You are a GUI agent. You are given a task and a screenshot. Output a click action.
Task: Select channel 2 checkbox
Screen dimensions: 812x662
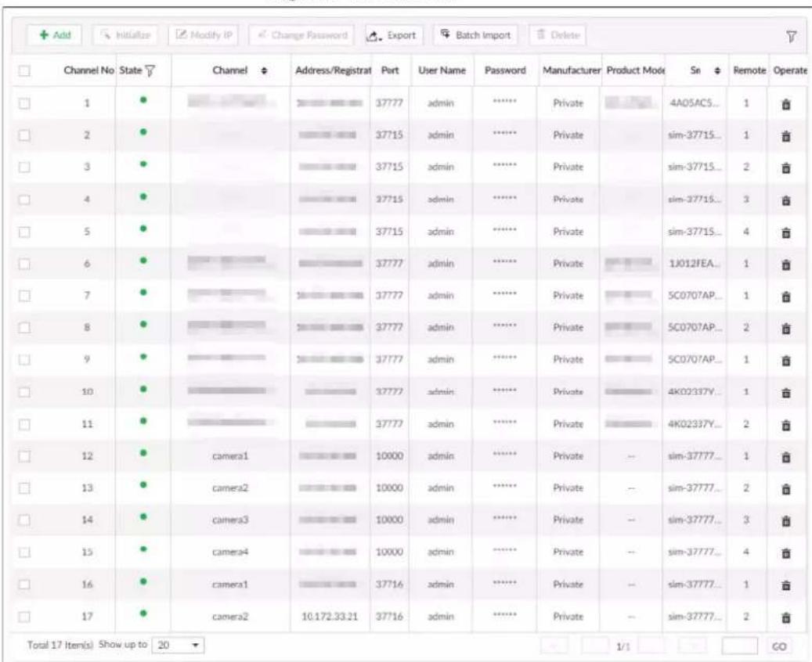pyautogui.click(x=24, y=135)
